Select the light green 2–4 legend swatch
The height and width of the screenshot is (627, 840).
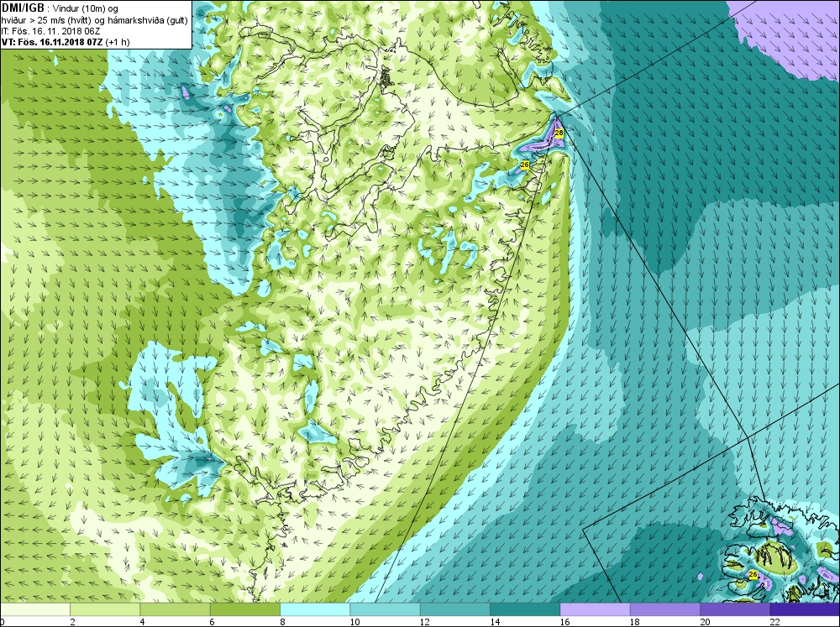tap(105, 609)
